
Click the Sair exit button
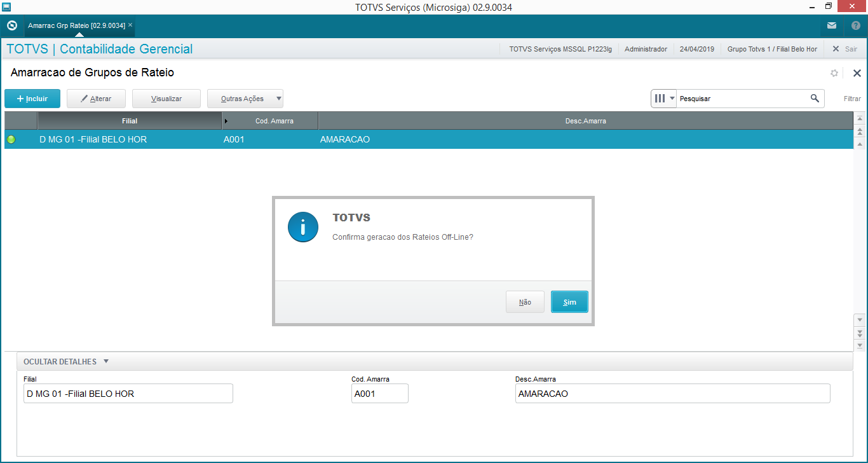coord(844,49)
